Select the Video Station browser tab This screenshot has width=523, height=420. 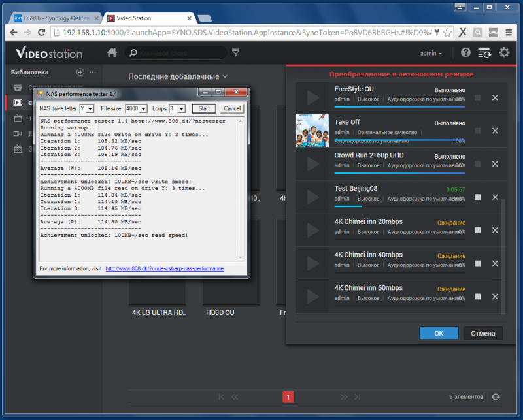click(x=148, y=18)
